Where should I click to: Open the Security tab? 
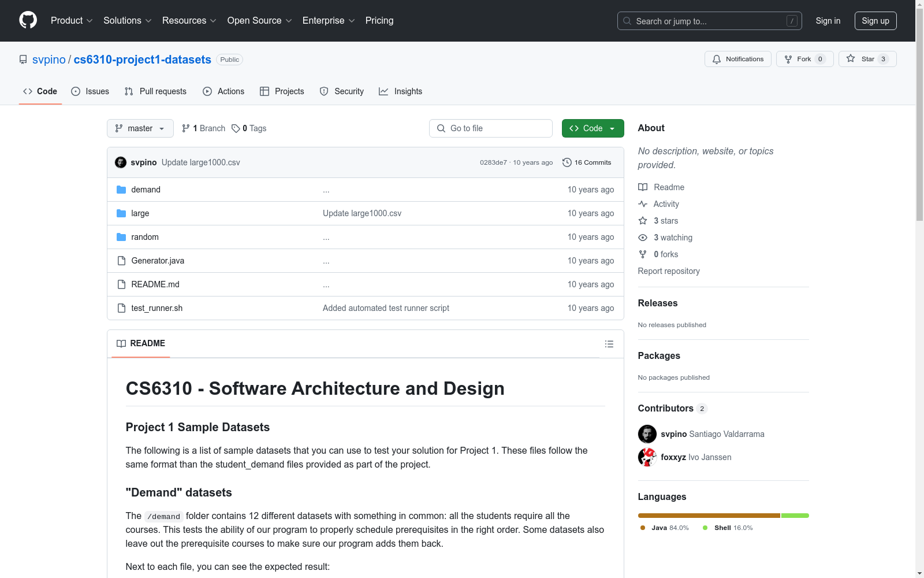[x=342, y=91]
